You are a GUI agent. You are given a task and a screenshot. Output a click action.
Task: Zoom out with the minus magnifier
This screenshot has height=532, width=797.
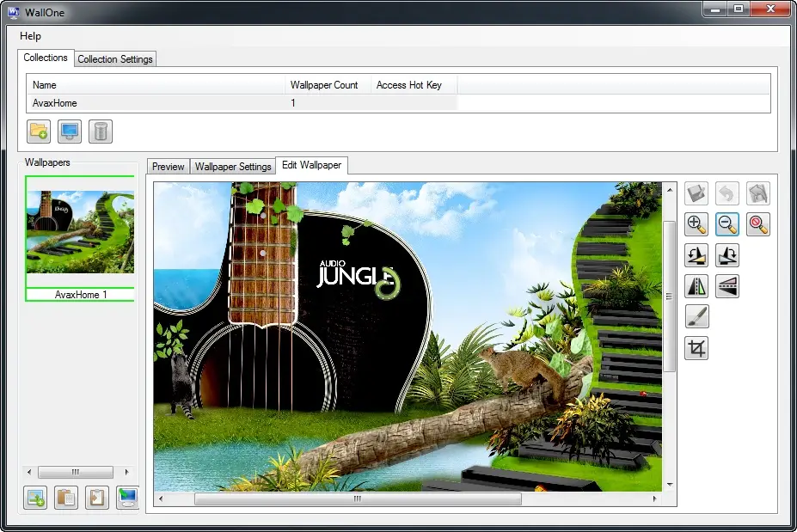coord(727,224)
